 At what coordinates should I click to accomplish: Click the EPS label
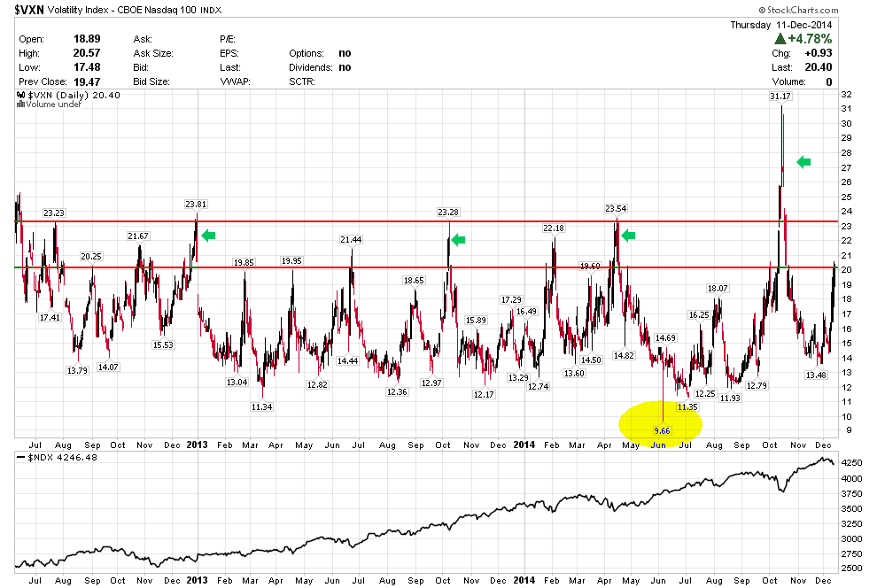coord(229,53)
